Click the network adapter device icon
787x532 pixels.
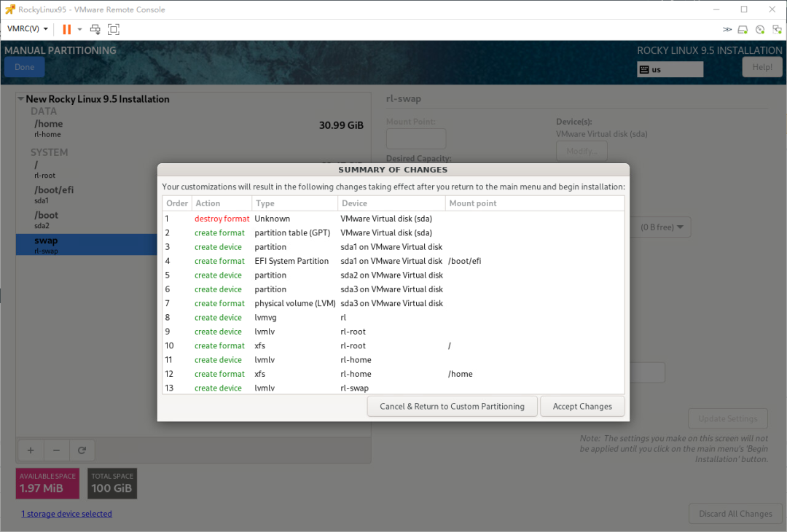(777, 30)
